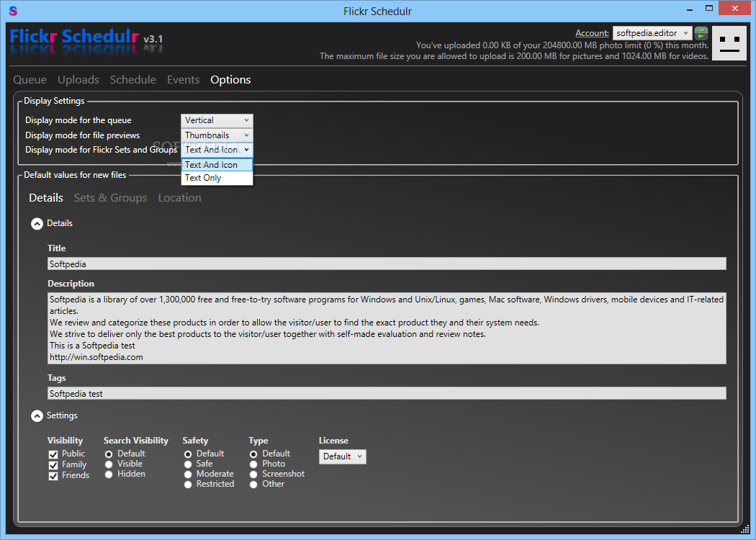Collapse the Details section circle arrow
The height and width of the screenshot is (540, 756).
(37, 224)
